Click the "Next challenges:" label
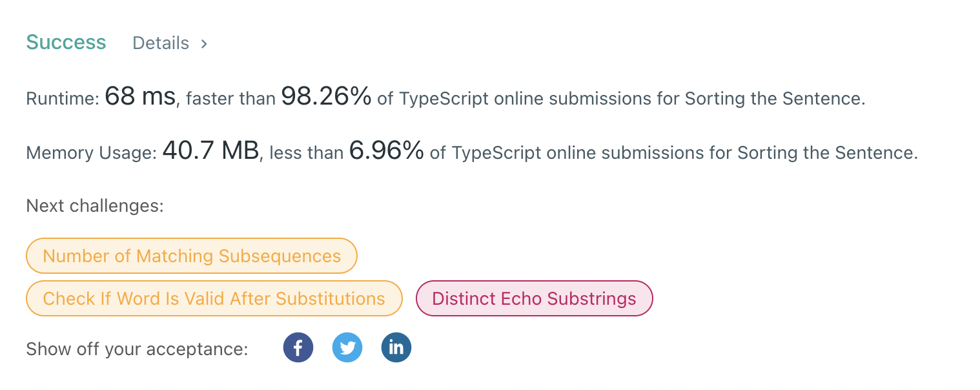The image size is (980, 390). [95, 206]
